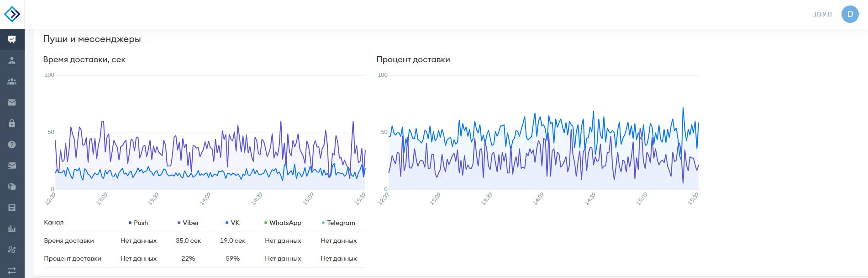This screenshot has width=868, height=278.
Task: Open the dashboard presentation icon in sidebar
Action: 12,39
